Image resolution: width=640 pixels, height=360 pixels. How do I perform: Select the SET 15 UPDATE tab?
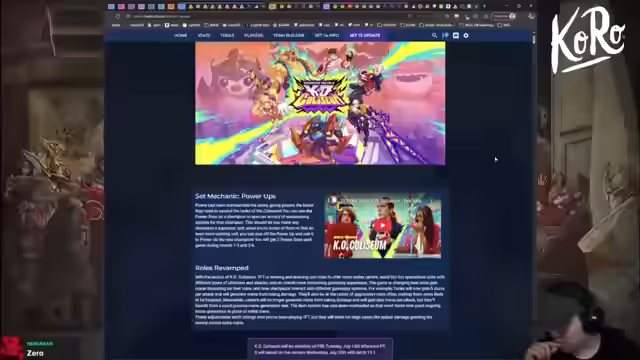coord(365,36)
